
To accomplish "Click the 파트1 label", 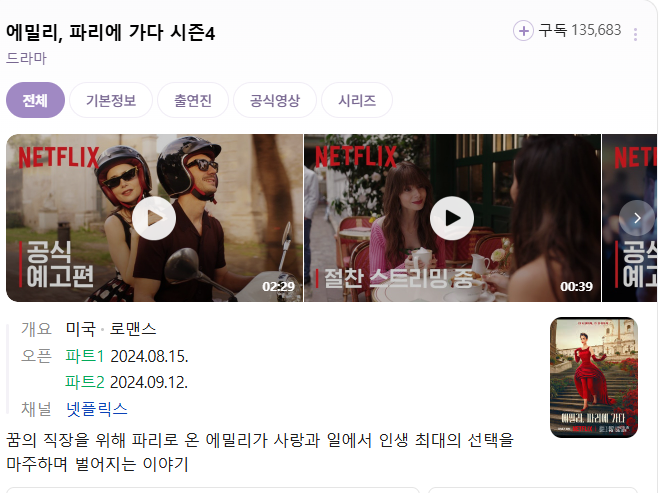I will coord(85,356).
